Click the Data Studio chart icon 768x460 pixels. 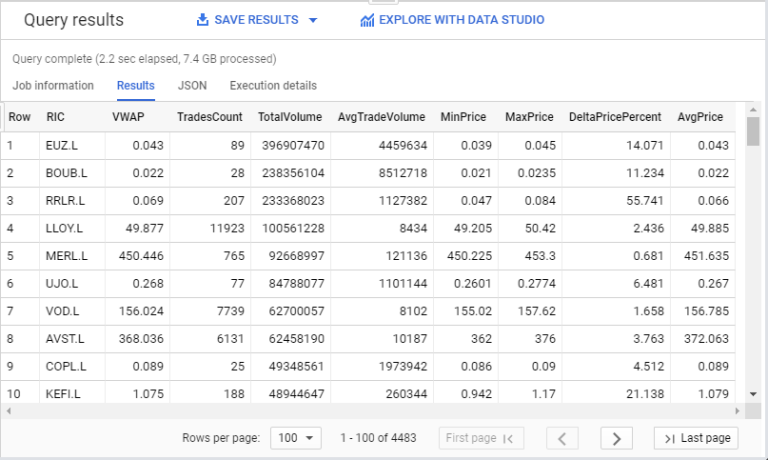367,20
